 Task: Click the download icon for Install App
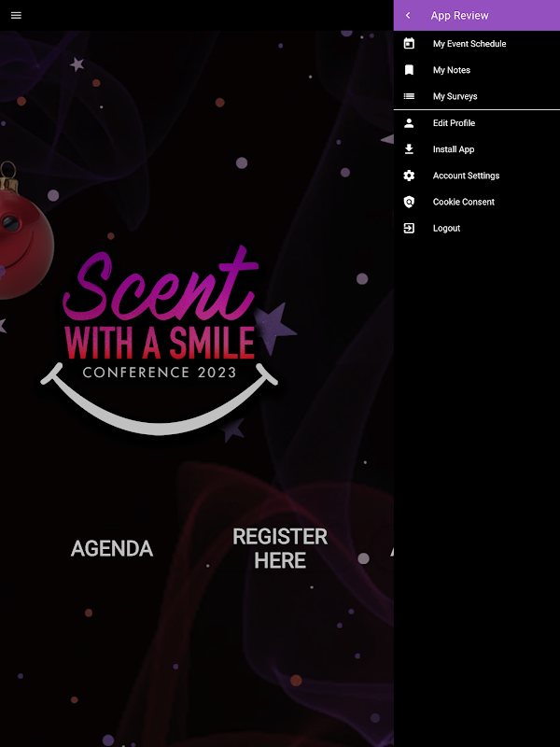pyautogui.click(x=409, y=149)
